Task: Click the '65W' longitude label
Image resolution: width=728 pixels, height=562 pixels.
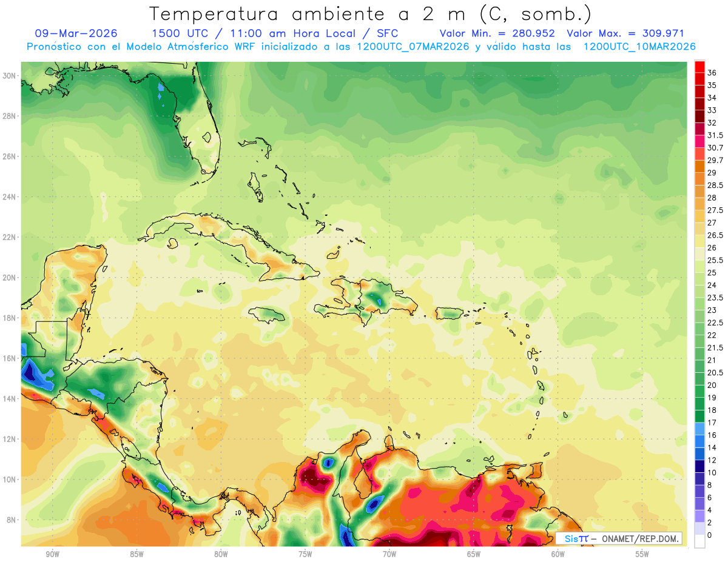Action: point(474,554)
